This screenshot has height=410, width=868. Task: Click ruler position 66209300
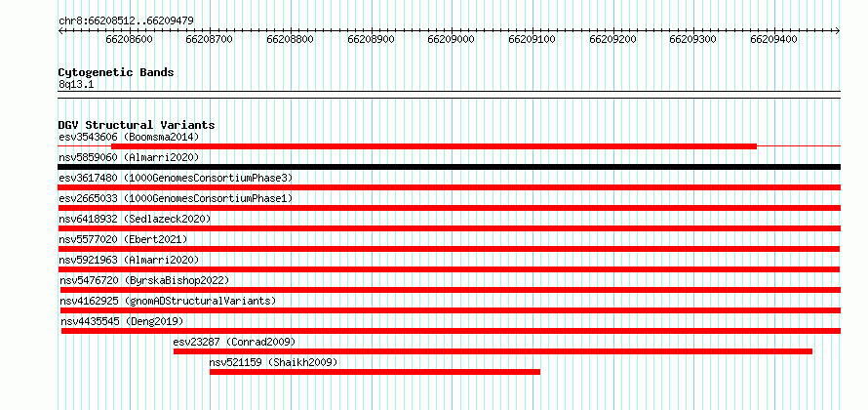click(x=693, y=39)
